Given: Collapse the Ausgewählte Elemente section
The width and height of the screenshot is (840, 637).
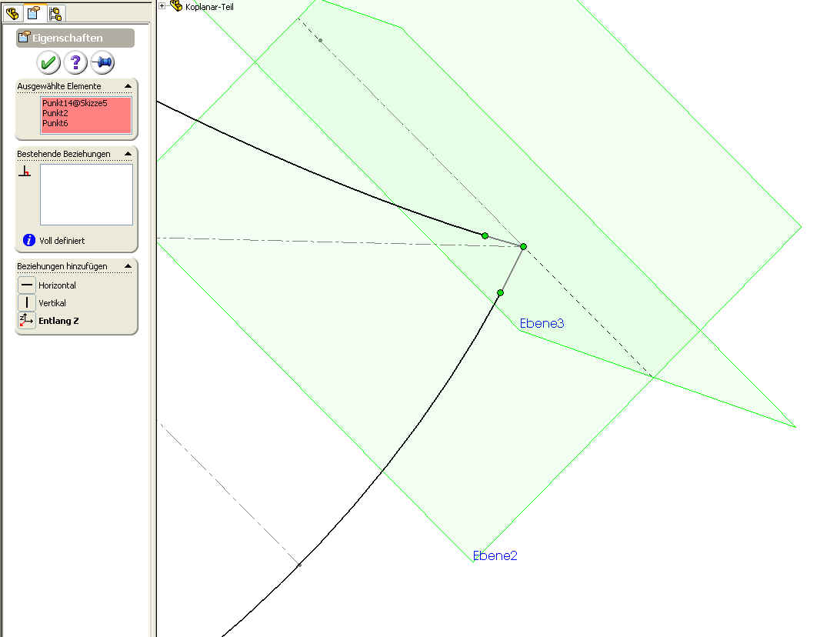Looking at the screenshot, I should pyautogui.click(x=128, y=86).
